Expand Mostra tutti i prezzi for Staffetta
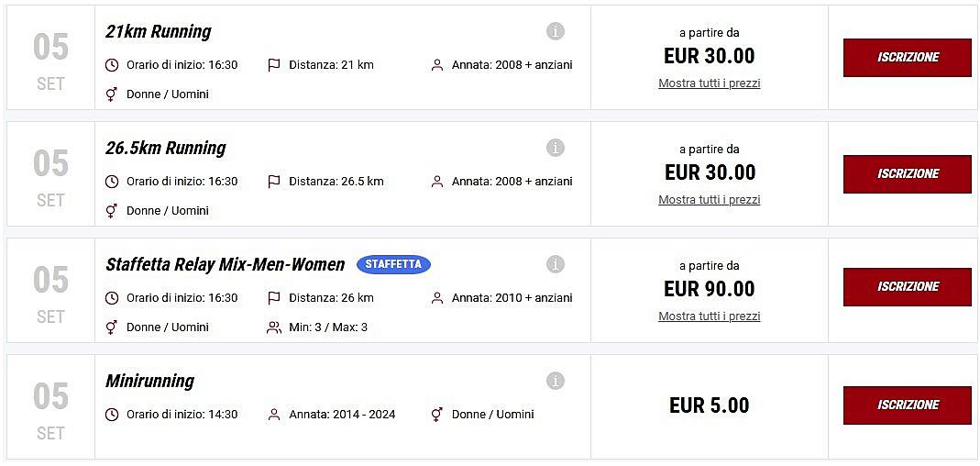 click(709, 316)
